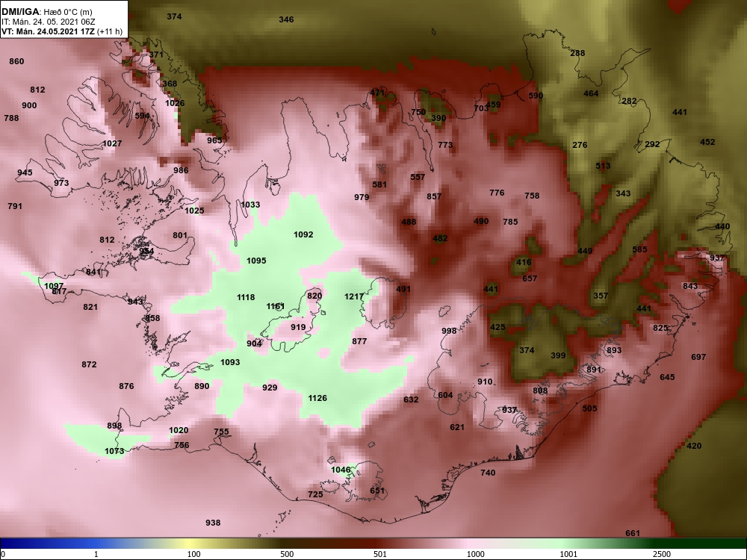This screenshot has height=560, width=747.
Task: Click the number 965
Action: (x=214, y=140)
